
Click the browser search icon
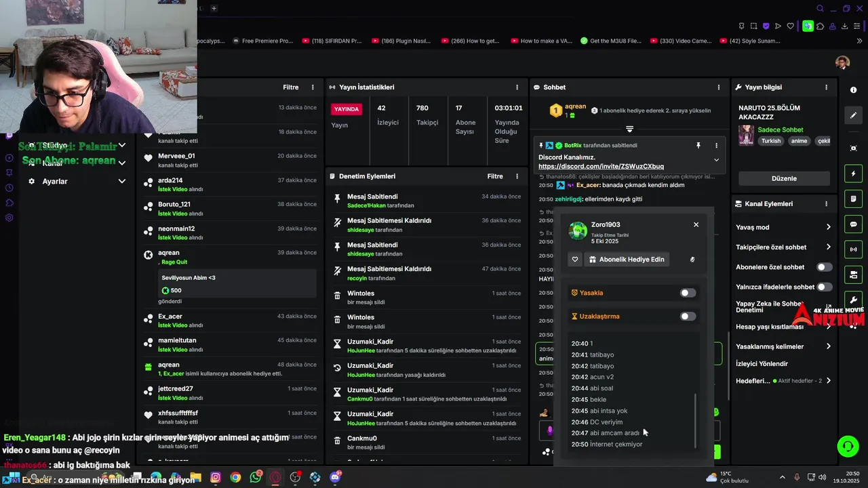coord(820,9)
